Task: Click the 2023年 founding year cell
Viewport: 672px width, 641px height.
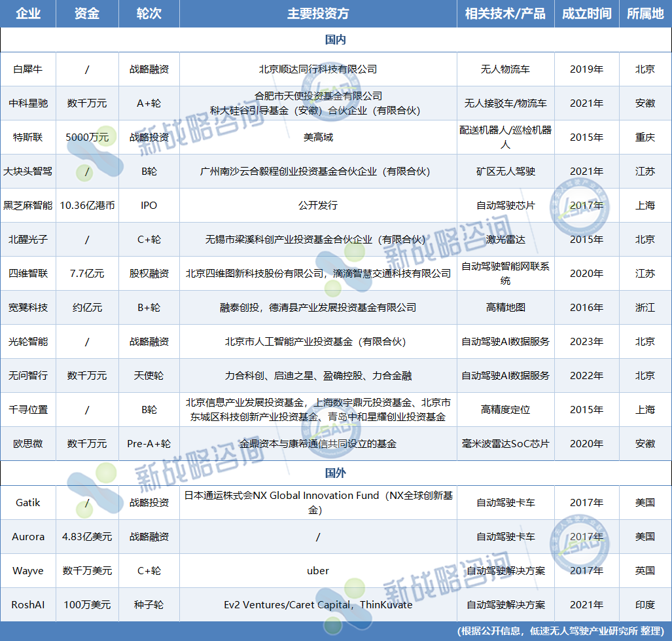Action: (586, 342)
